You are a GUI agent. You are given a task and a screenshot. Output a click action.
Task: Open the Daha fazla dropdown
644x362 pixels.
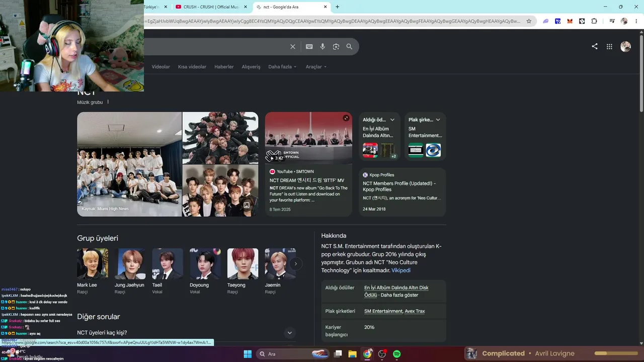(282, 67)
